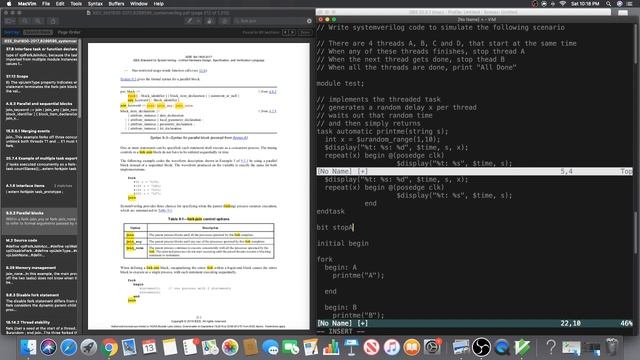This screenshot has height=360, width=640.
Task: Open the Window menu
Action: click(x=139, y=4)
